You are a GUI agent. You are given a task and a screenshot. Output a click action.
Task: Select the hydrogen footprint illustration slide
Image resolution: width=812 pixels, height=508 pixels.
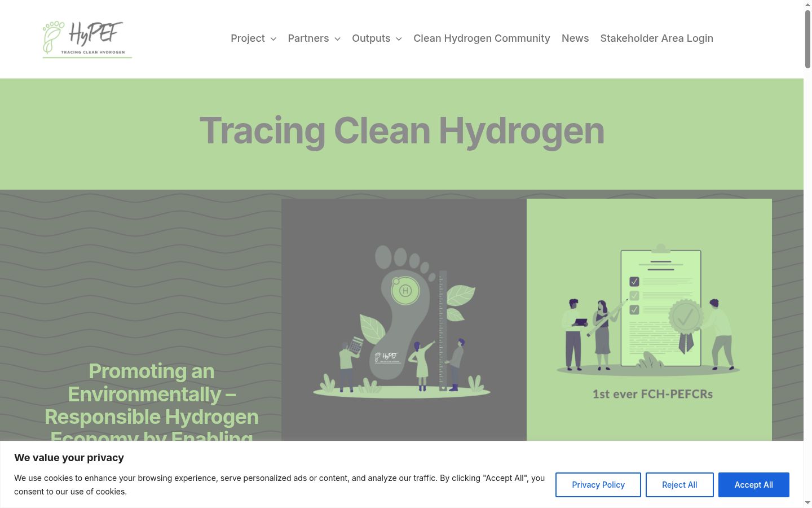[x=404, y=319]
